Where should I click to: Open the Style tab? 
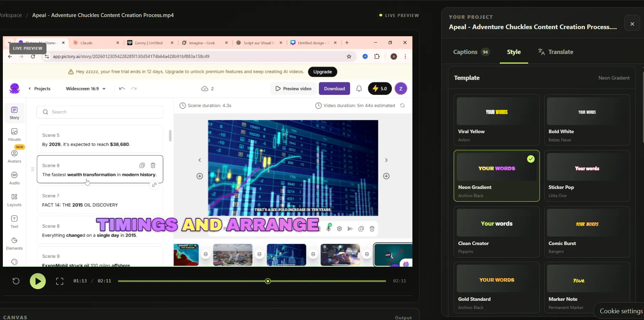click(x=514, y=52)
